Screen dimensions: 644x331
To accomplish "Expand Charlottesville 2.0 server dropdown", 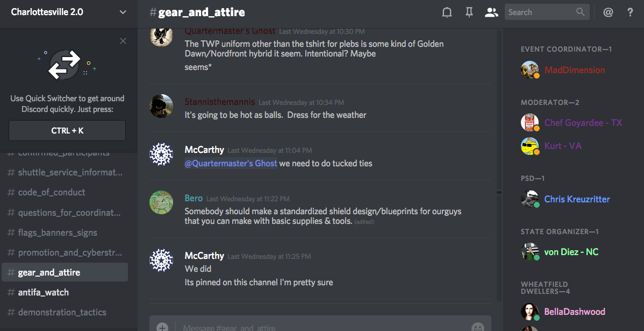I will [123, 12].
